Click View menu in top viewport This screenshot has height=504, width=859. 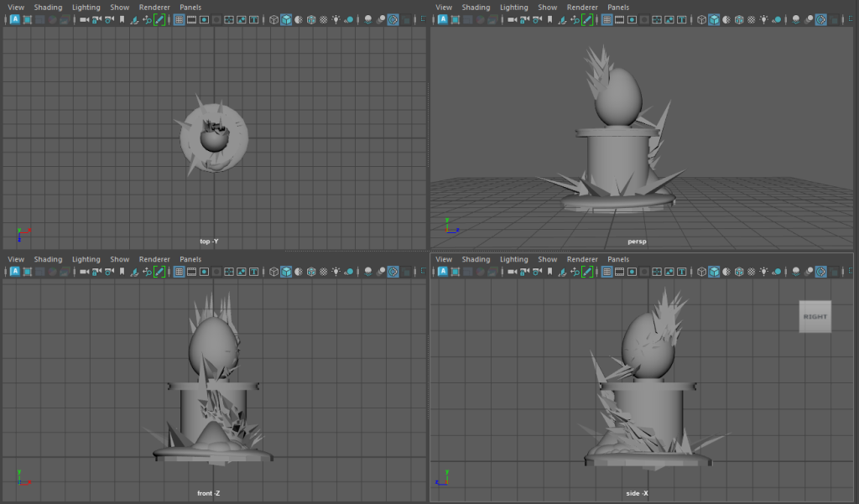[x=16, y=8]
